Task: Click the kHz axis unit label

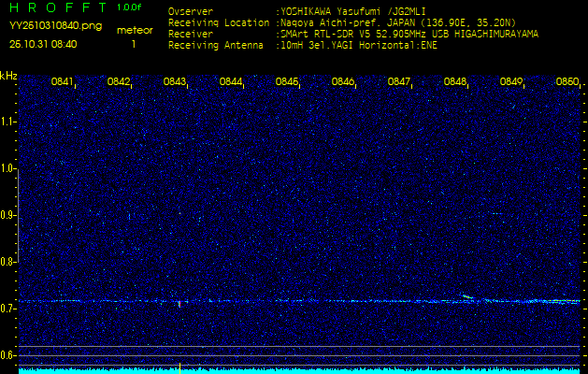Action: click(8, 76)
